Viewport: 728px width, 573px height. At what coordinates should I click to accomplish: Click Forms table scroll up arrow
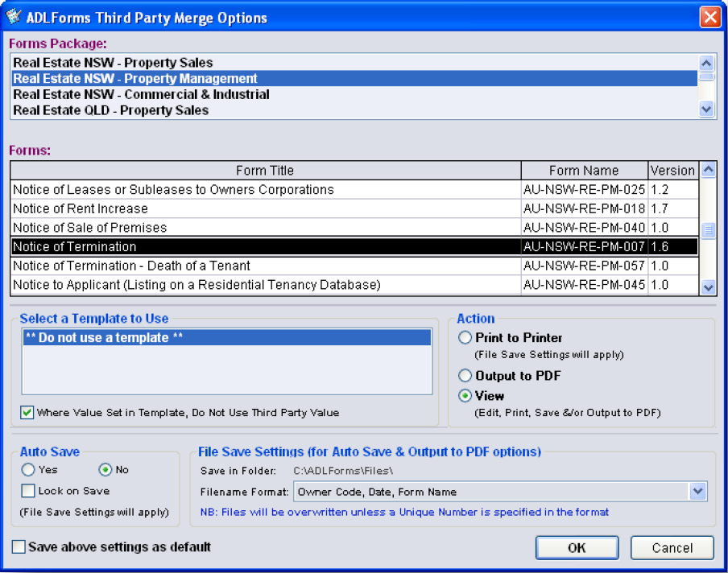708,169
